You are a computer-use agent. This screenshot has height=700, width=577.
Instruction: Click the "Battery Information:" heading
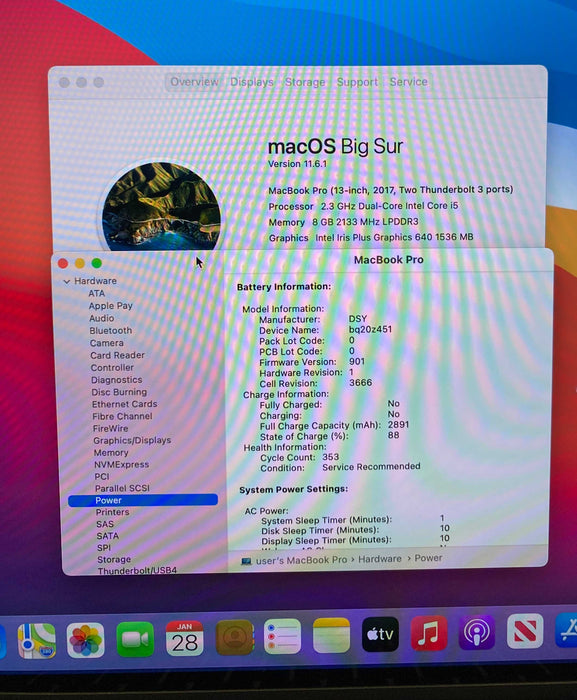coord(284,287)
